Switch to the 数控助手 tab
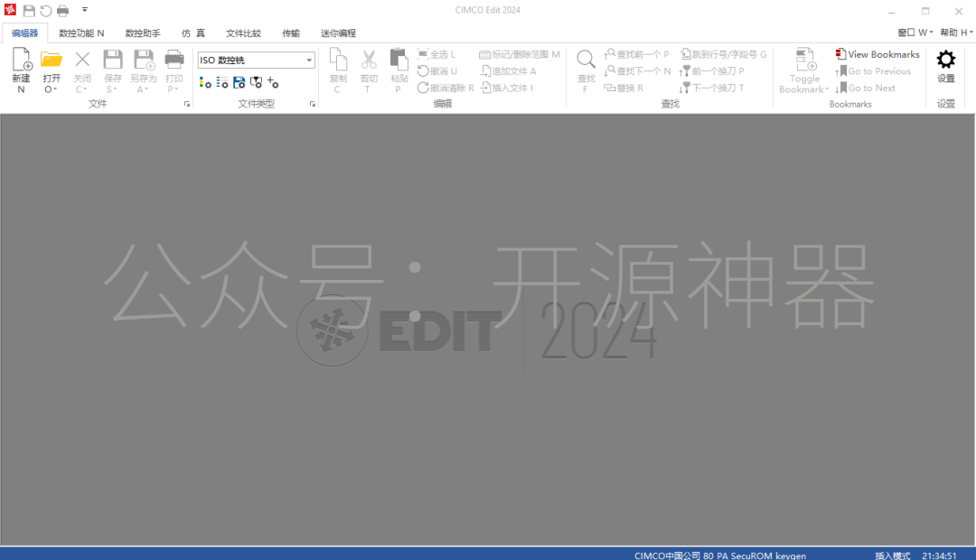This screenshot has width=976, height=560. point(143,33)
